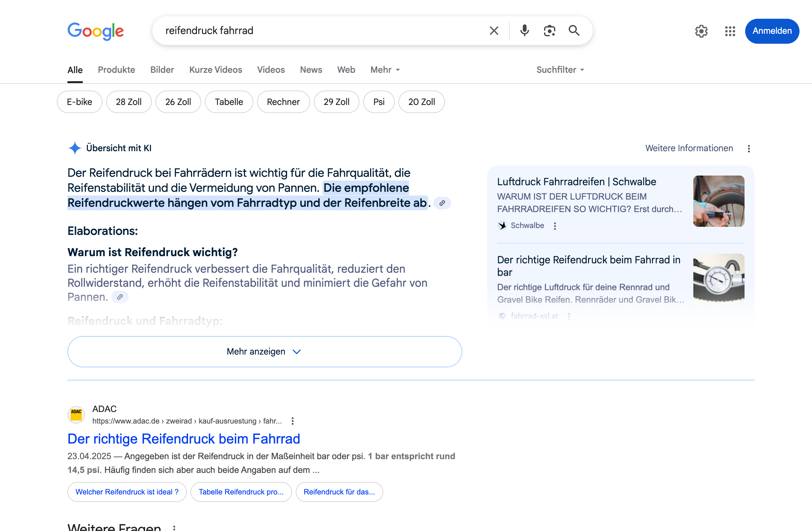
Task: Expand the Mehr tab dropdown
Action: [385, 70]
